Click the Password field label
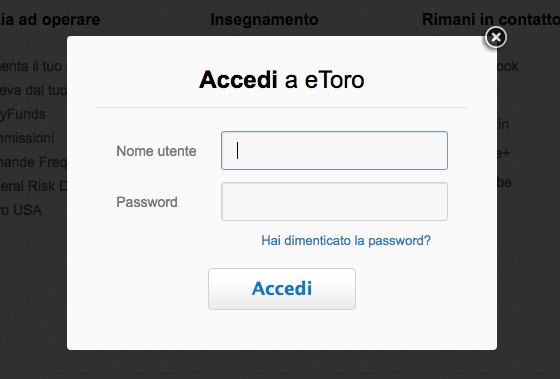Viewport: 560px width, 379px height. click(x=147, y=202)
